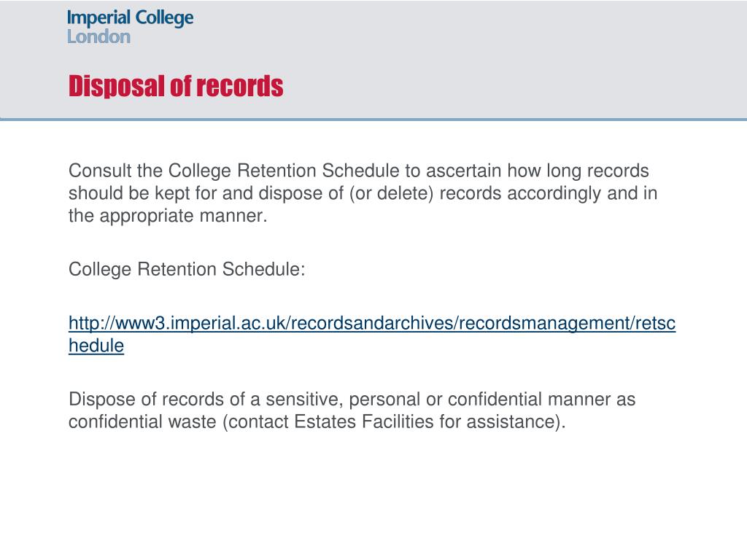Click the phrase the appropriate manner.
Screen dimensions: 747x560
pos(168,216)
